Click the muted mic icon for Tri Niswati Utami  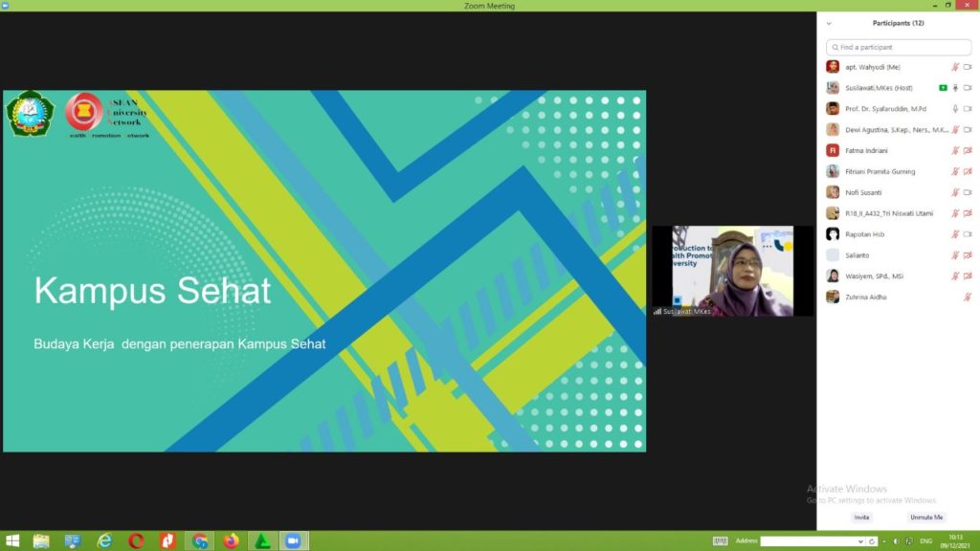(955, 213)
